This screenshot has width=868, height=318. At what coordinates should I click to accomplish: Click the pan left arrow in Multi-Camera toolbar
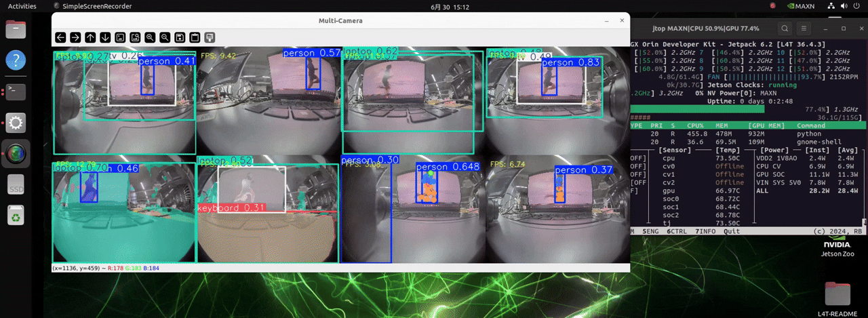pos(60,37)
